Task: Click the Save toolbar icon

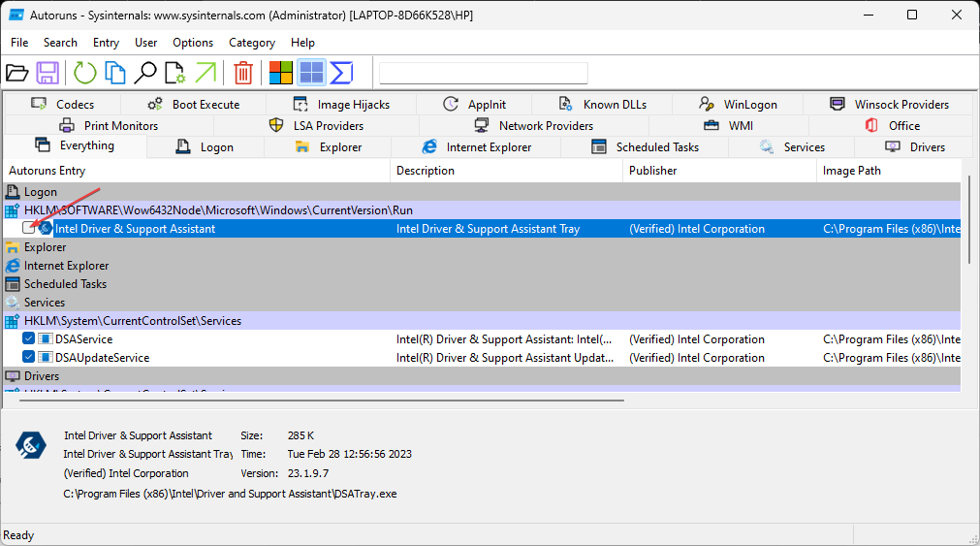Action: pyautogui.click(x=47, y=73)
